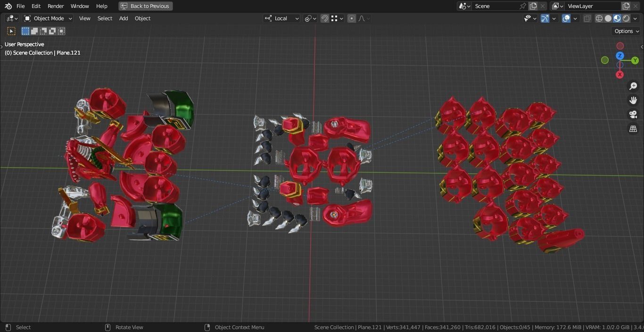This screenshot has width=644, height=332.
Task: Open the viewport Object menu
Action: click(x=142, y=18)
